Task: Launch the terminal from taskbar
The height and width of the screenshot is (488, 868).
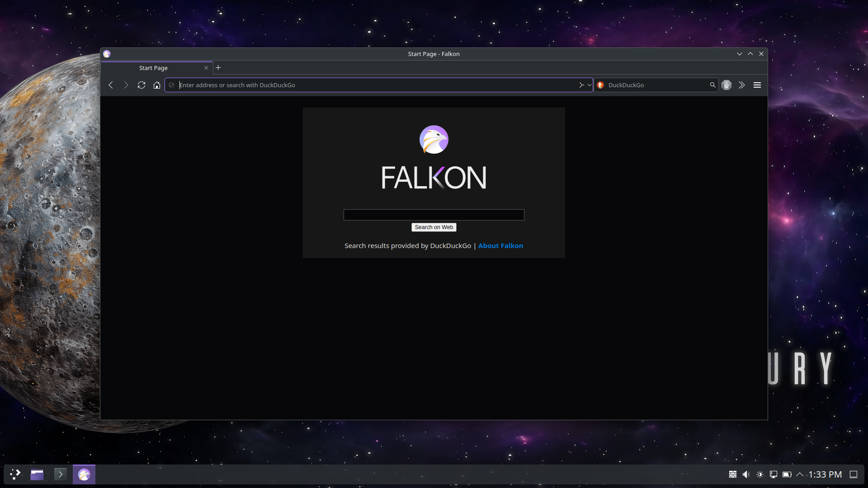Action: (x=61, y=474)
